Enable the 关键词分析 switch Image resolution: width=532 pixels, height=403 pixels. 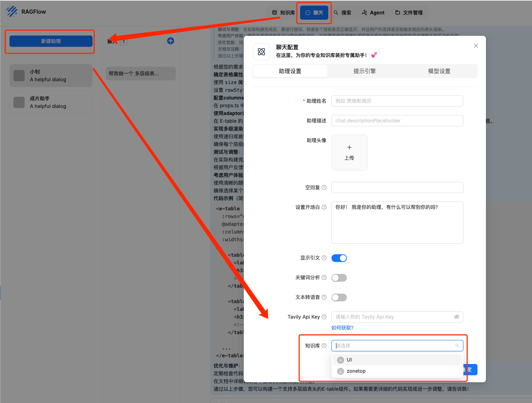pos(339,278)
